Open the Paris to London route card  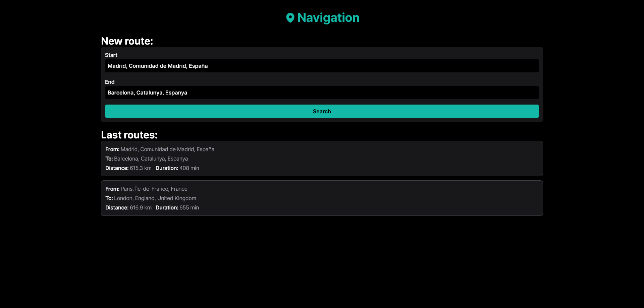[322, 198]
